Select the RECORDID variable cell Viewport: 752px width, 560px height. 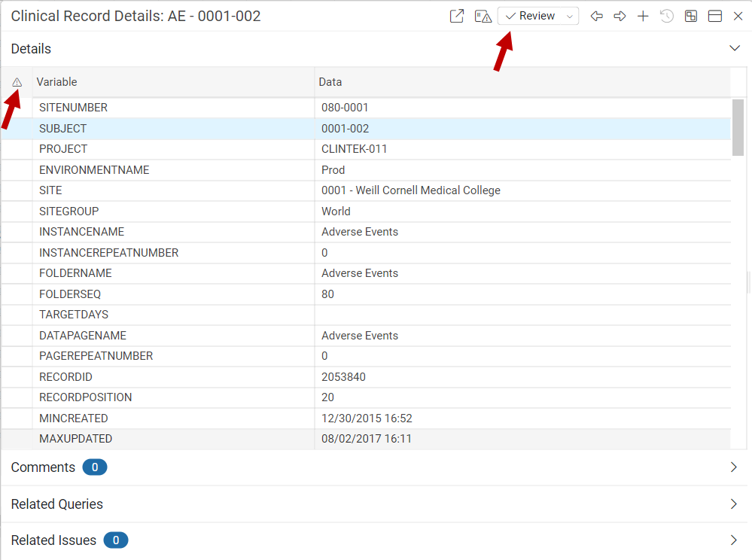[174, 377]
